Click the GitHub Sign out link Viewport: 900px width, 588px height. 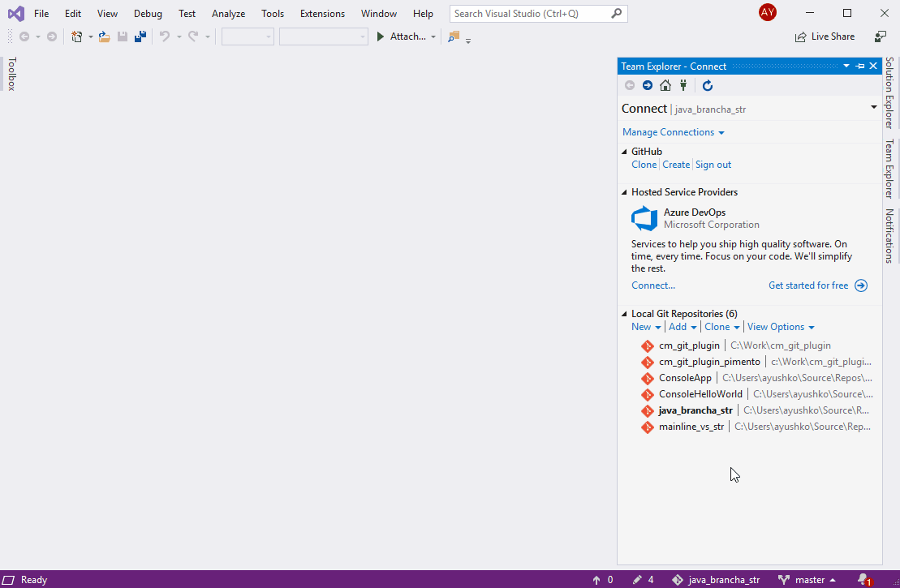(713, 165)
